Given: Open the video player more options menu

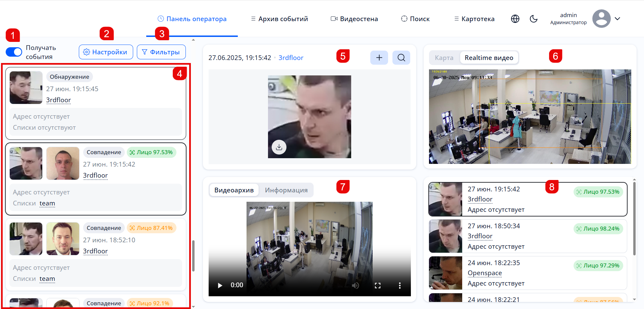Looking at the screenshot, I should point(399,285).
